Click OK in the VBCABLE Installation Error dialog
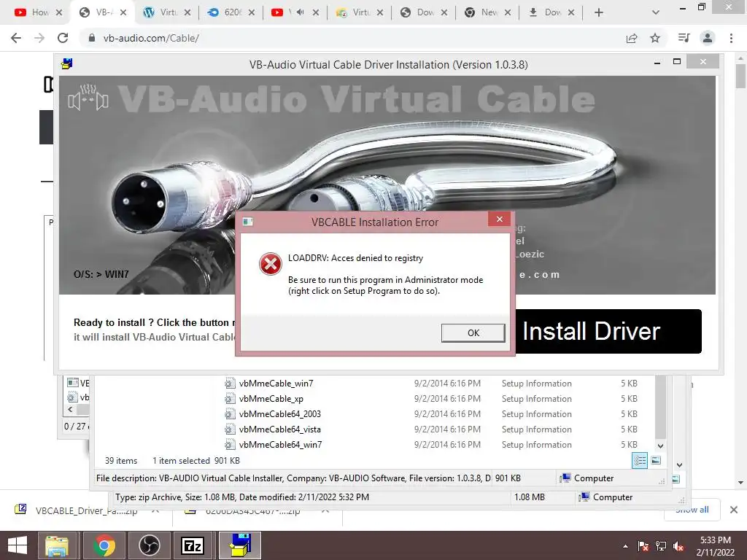Image resolution: width=747 pixels, height=560 pixels. coord(473,332)
